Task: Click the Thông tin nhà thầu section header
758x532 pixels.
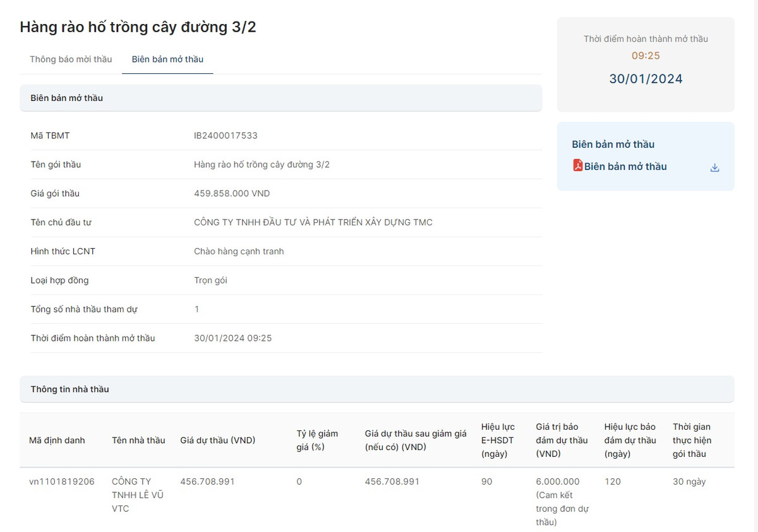Action: point(70,389)
